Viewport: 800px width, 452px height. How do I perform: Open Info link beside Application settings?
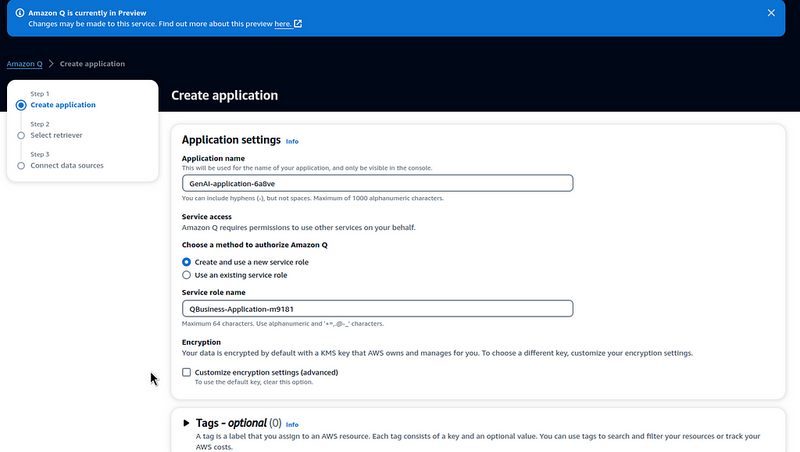[292, 142]
